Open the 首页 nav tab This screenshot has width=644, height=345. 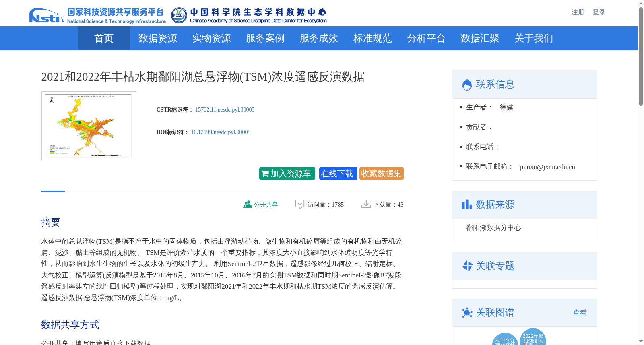pyautogui.click(x=104, y=38)
